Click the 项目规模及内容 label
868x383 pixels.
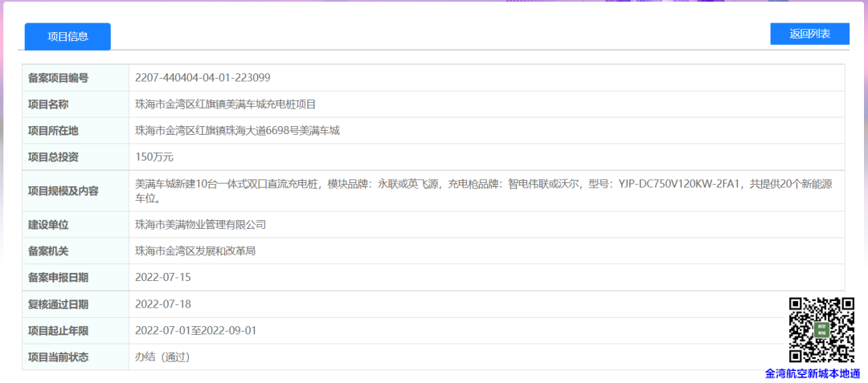click(63, 191)
